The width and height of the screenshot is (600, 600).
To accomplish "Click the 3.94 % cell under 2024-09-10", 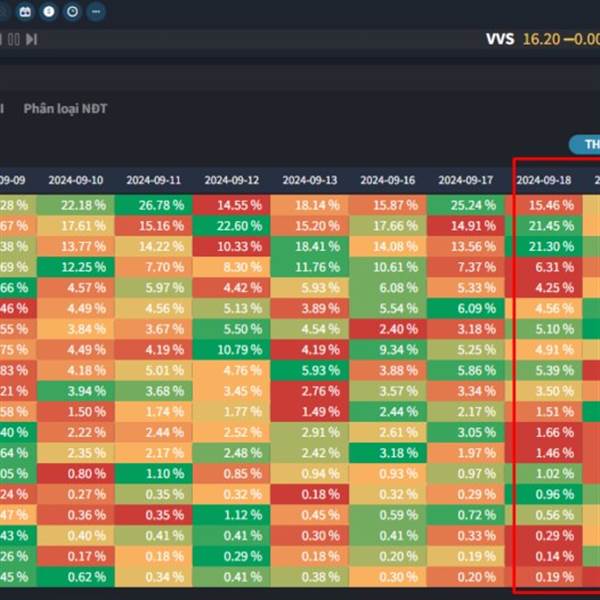I will pyautogui.click(x=76, y=391).
